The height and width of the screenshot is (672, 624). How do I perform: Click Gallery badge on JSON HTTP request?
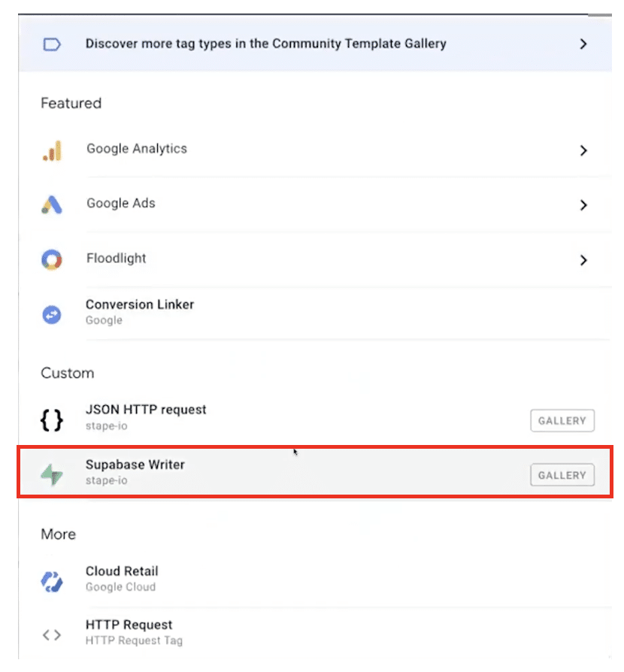[562, 421]
